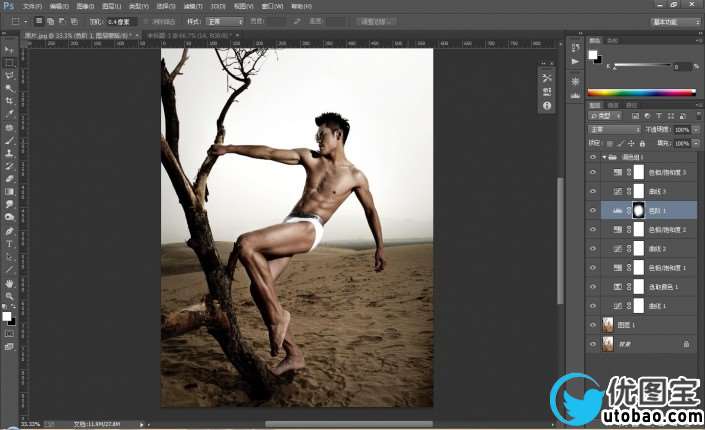Select the Lasso tool

[9, 75]
